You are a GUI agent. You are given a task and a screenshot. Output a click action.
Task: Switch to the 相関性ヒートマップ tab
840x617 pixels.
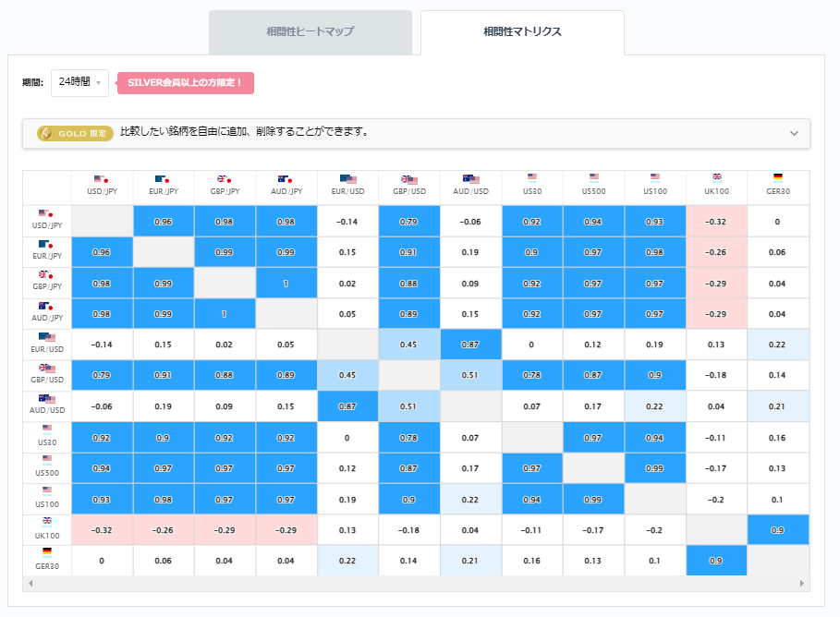pos(310,32)
